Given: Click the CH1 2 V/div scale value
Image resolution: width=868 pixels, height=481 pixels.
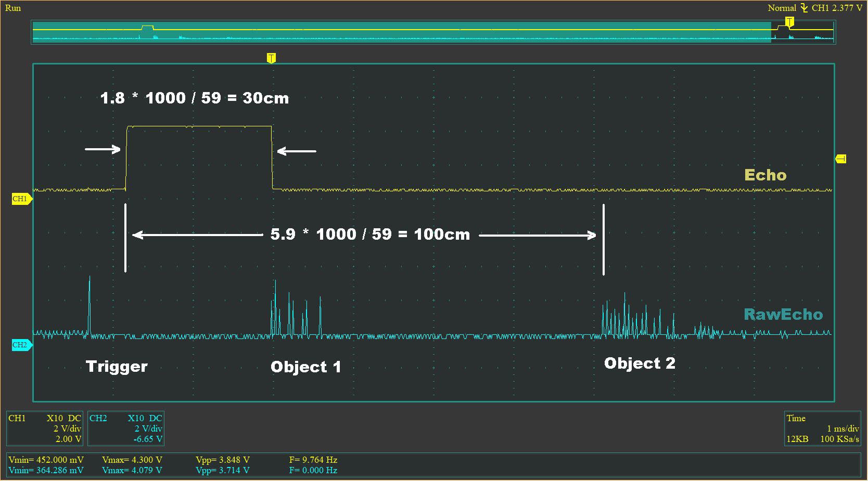Looking at the screenshot, I should tap(67, 428).
